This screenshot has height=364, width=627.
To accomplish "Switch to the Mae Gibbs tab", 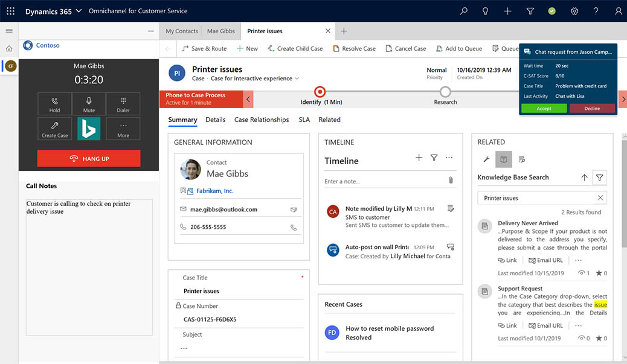I will [220, 31].
